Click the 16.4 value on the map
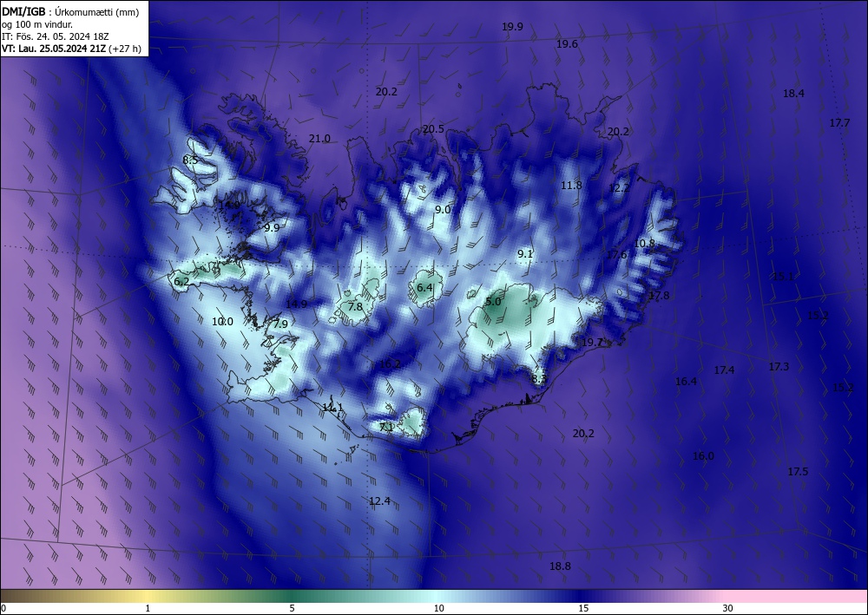 pos(686,381)
